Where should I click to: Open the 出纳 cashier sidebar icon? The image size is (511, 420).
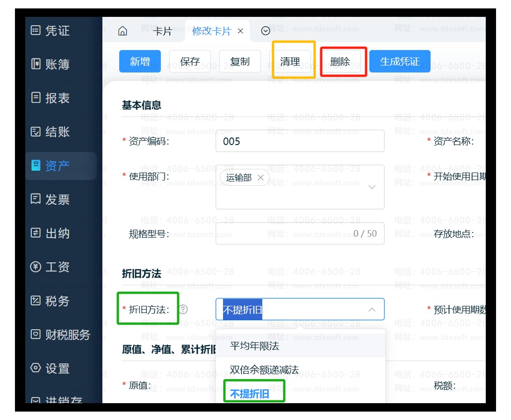point(36,233)
